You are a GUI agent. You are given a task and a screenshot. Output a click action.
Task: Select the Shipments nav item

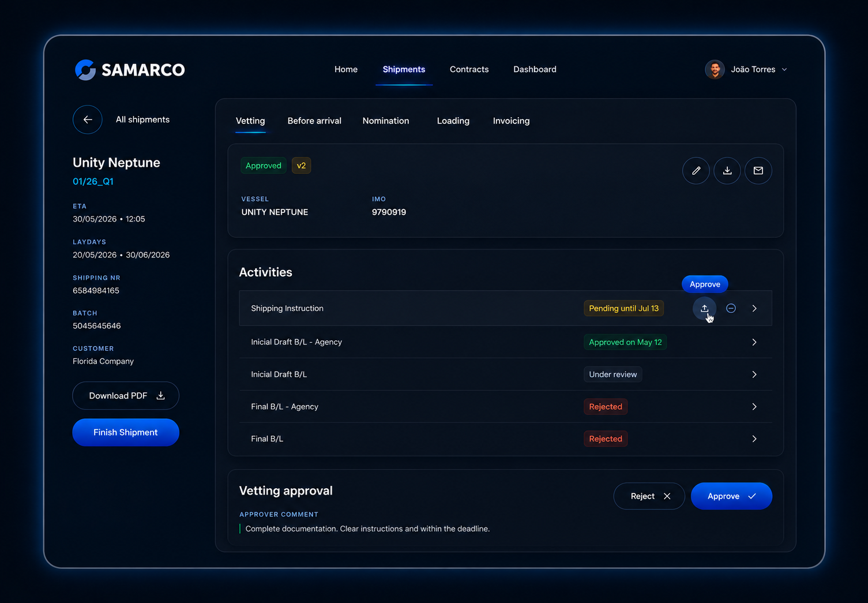404,69
